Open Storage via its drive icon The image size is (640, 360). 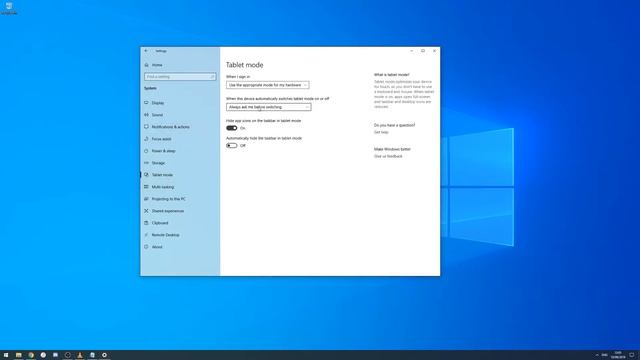[146, 163]
